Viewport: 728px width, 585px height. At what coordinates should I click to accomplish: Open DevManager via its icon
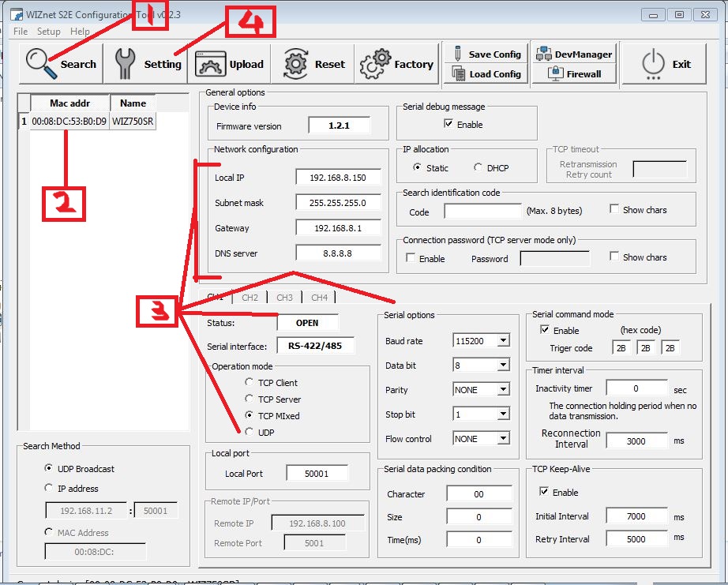pyautogui.click(x=544, y=54)
